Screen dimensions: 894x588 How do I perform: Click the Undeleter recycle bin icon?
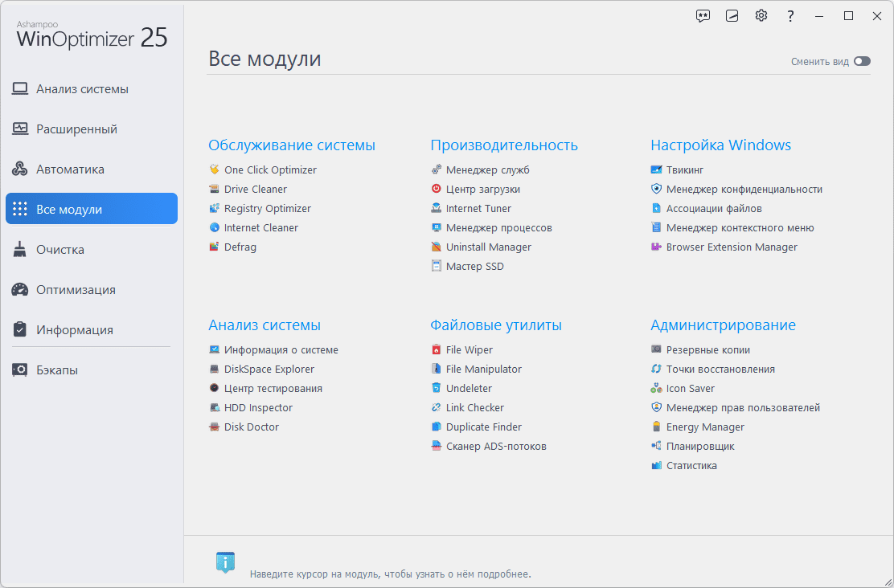[437, 389]
